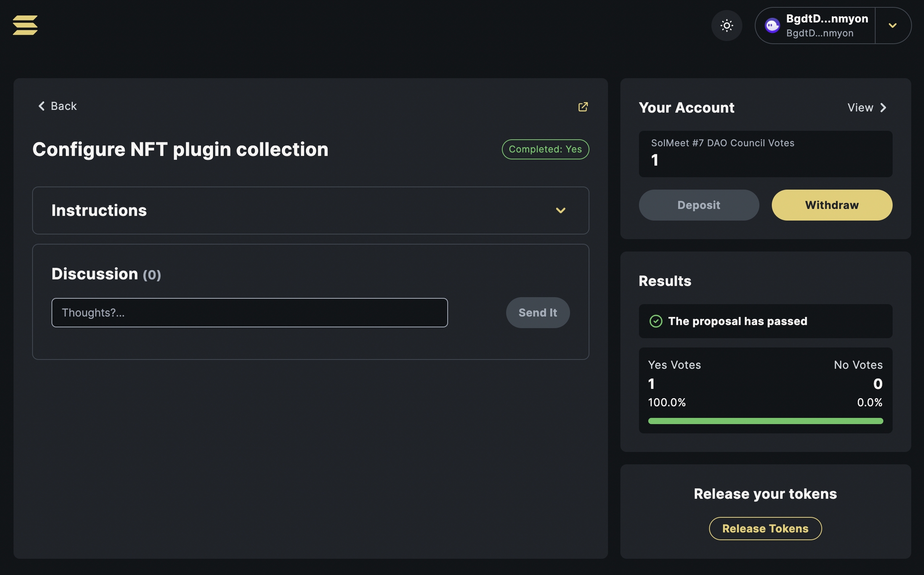Image resolution: width=924 pixels, height=575 pixels.
Task: Click the green Yes votes progress bar
Action: point(765,421)
